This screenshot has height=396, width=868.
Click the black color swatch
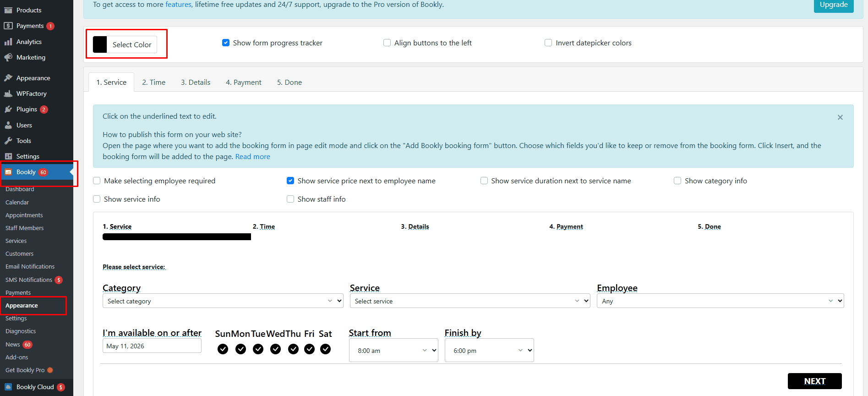pos(100,44)
